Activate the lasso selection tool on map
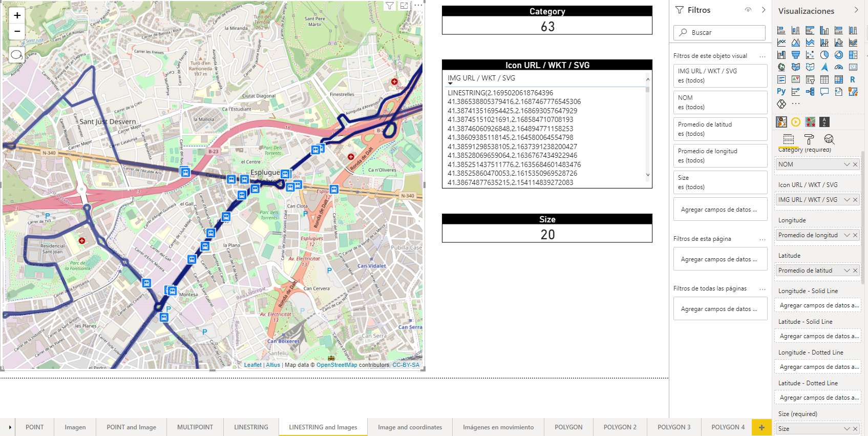868x436 pixels. point(16,55)
